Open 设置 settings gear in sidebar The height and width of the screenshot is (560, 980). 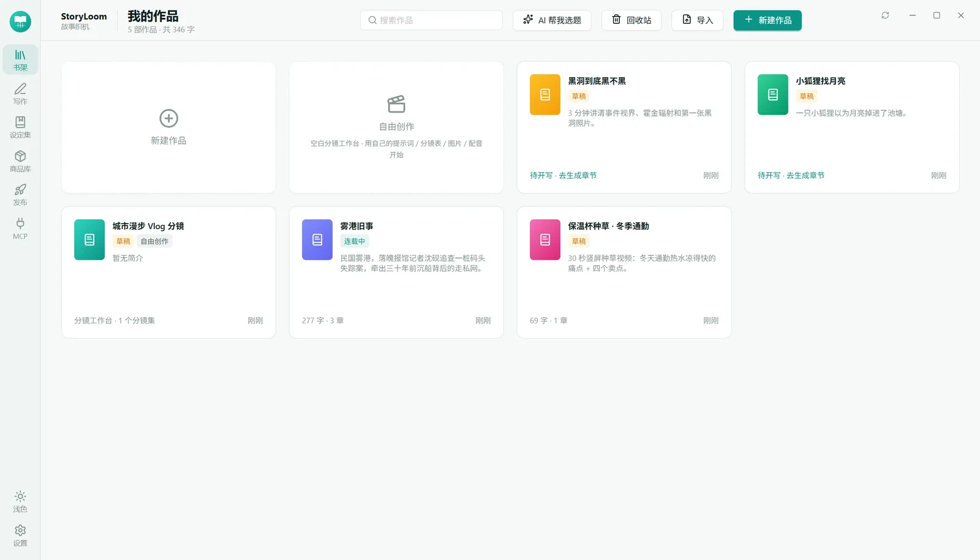pyautogui.click(x=20, y=535)
